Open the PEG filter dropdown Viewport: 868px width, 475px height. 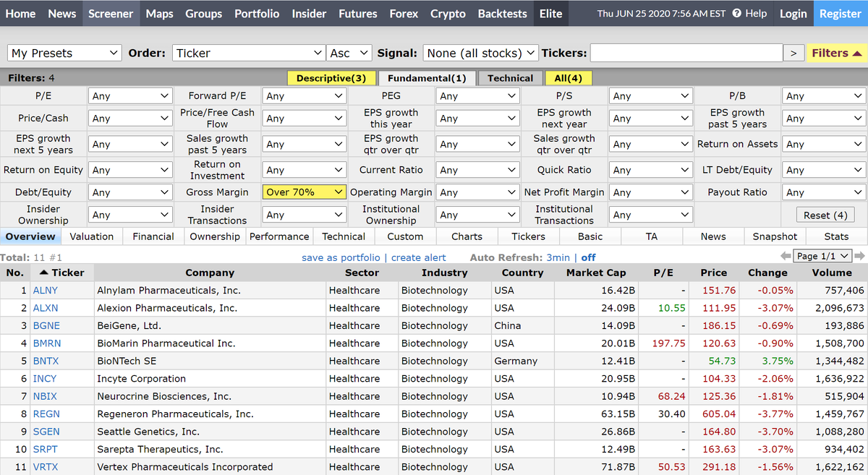(477, 96)
